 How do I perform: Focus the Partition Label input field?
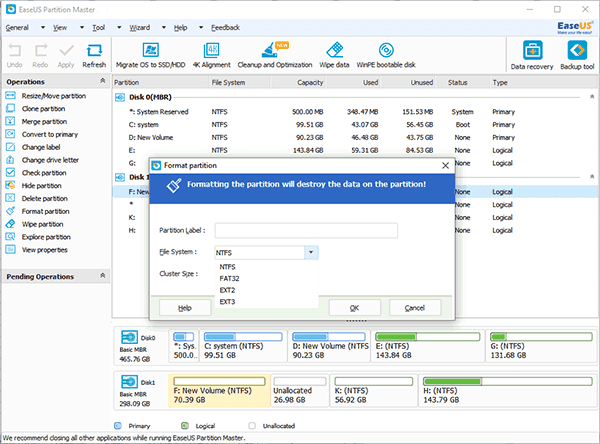[306, 230]
